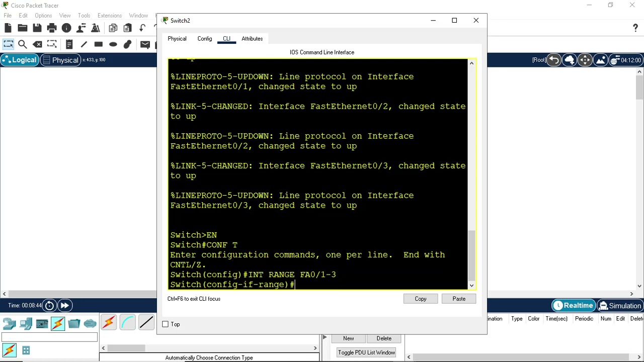Switch to Realtime mode
644x362 pixels.
[x=574, y=306]
